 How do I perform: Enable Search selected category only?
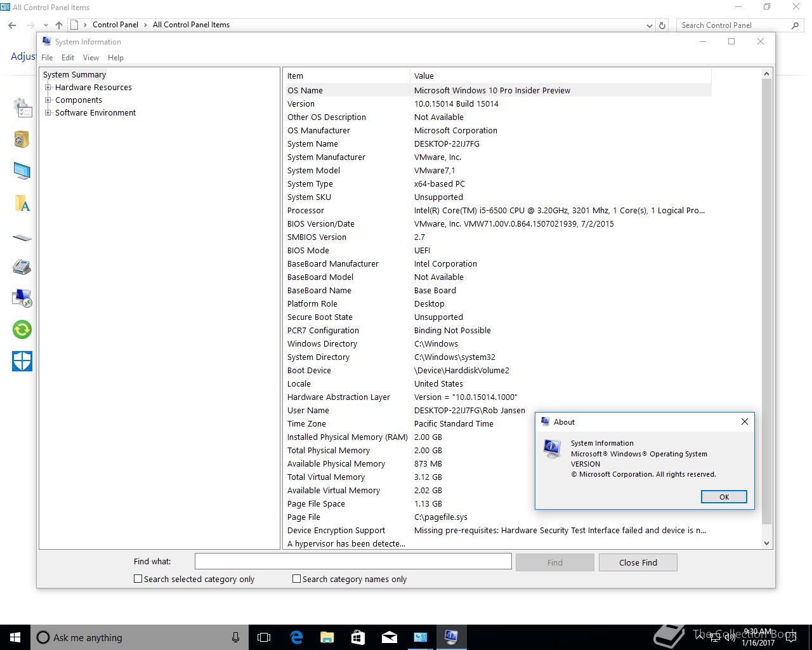138,579
